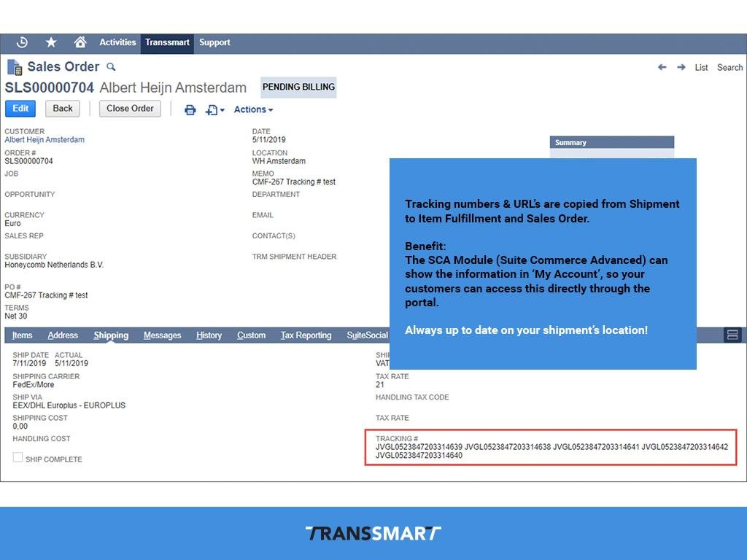This screenshot has width=747, height=560.
Task: Expand the Actions dropdown
Action: 253,109
